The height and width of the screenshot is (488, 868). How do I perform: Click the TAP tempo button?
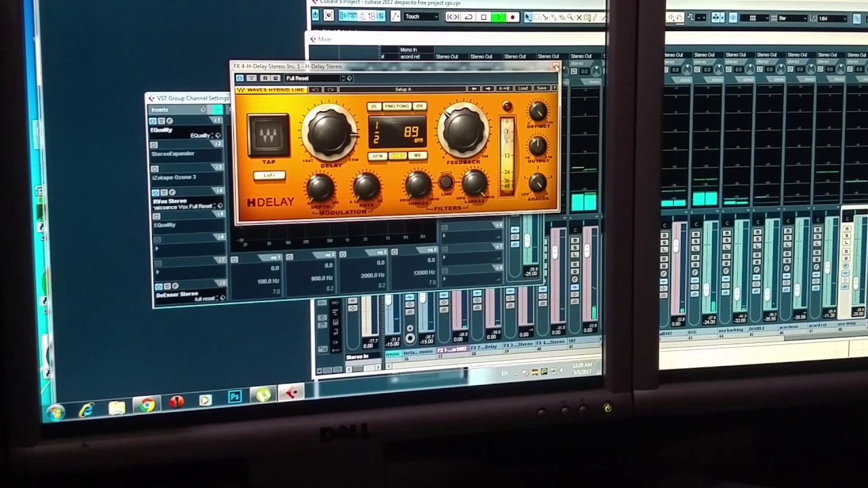tap(269, 136)
